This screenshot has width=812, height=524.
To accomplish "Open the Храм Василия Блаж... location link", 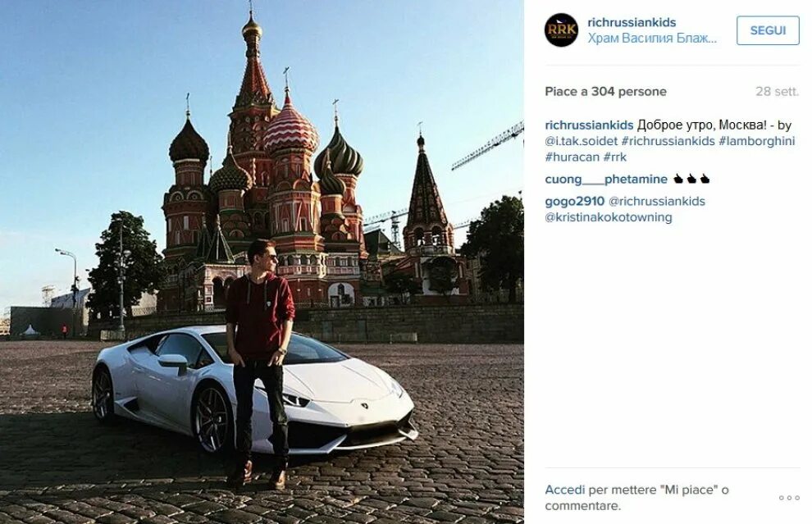I will (652, 39).
